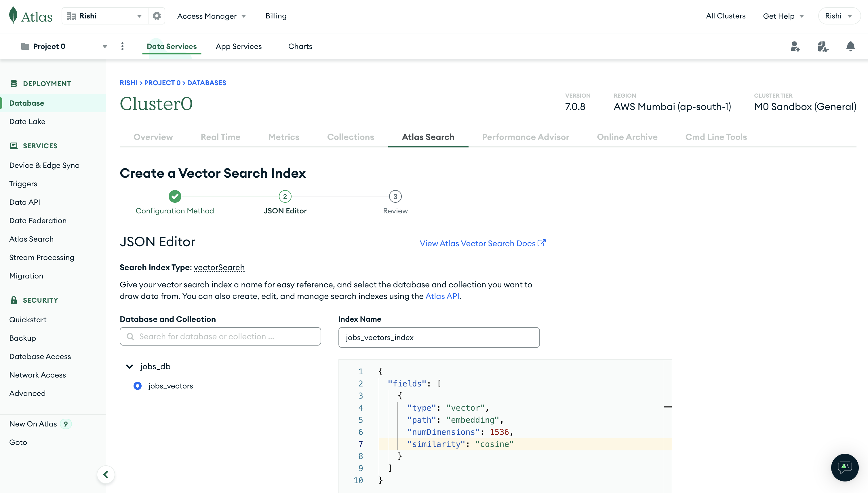The width and height of the screenshot is (868, 493).
Task: Click step 2 JSON Editor circle
Action: pyautogui.click(x=285, y=196)
